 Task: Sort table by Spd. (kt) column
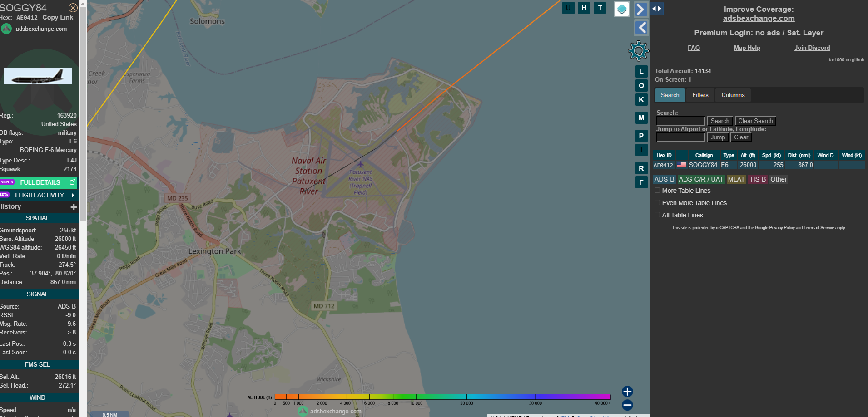click(771, 155)
